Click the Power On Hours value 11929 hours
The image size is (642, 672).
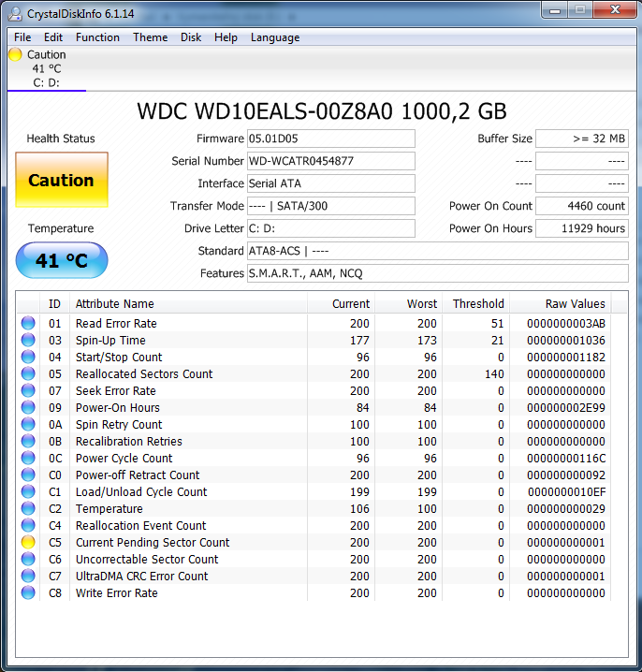582,228
